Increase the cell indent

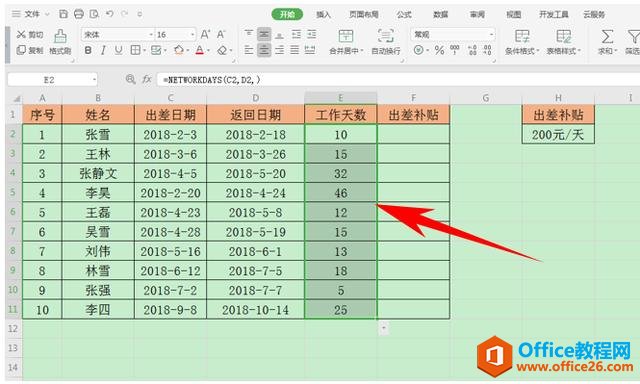tap(311, 34)
